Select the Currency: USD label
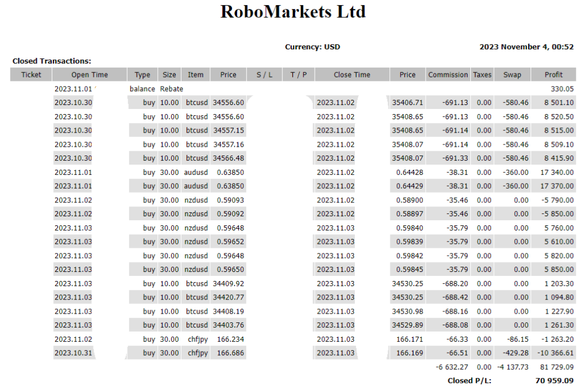Image resolution: width=588 pixels, height=390 pixels. click(x=312, y=47)
